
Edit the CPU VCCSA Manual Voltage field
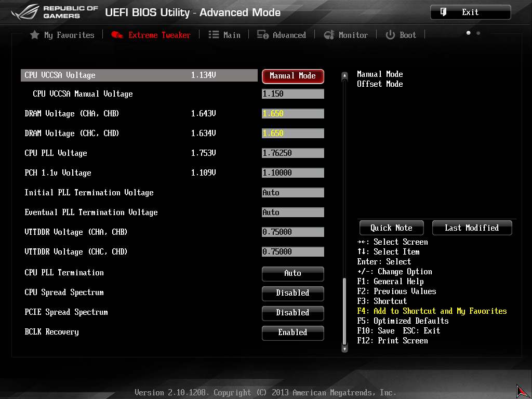pos(293,94)
